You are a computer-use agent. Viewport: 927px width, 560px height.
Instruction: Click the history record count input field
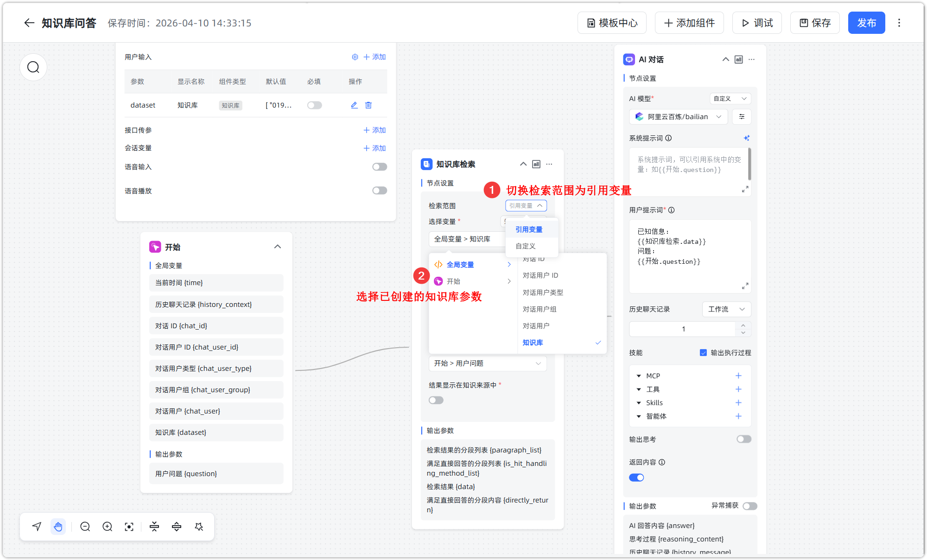[x=683, y=329]
